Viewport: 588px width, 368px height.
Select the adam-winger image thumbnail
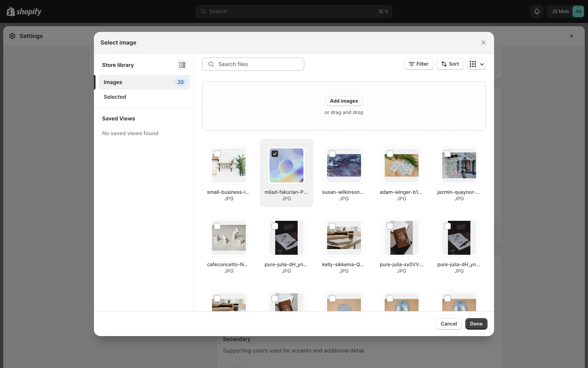(x=401, y=166)
